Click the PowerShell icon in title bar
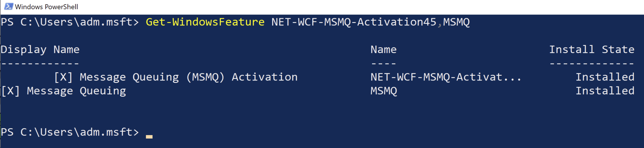Screen dimensions: 644x148 (8, 7)
